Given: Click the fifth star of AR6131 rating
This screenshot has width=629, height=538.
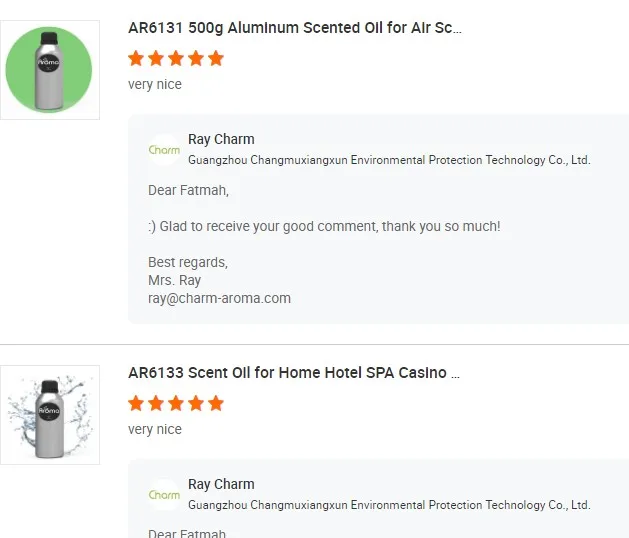Looking at the screenshot, I should click(x=215, y=58).
